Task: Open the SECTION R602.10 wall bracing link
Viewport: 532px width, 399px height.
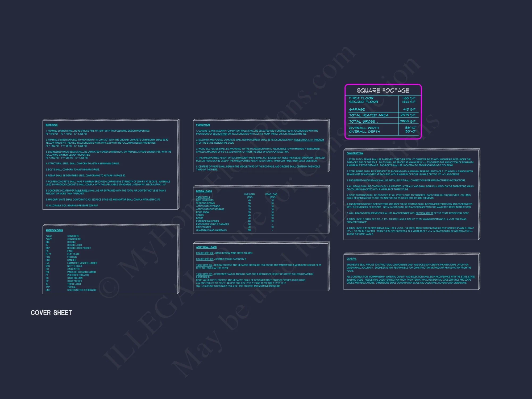Action: point(424,213)
